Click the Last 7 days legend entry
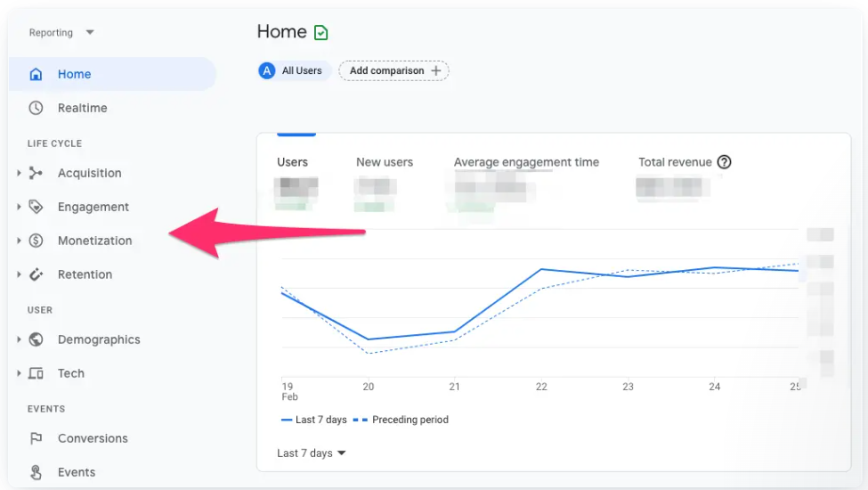 [x=314, y=420]
